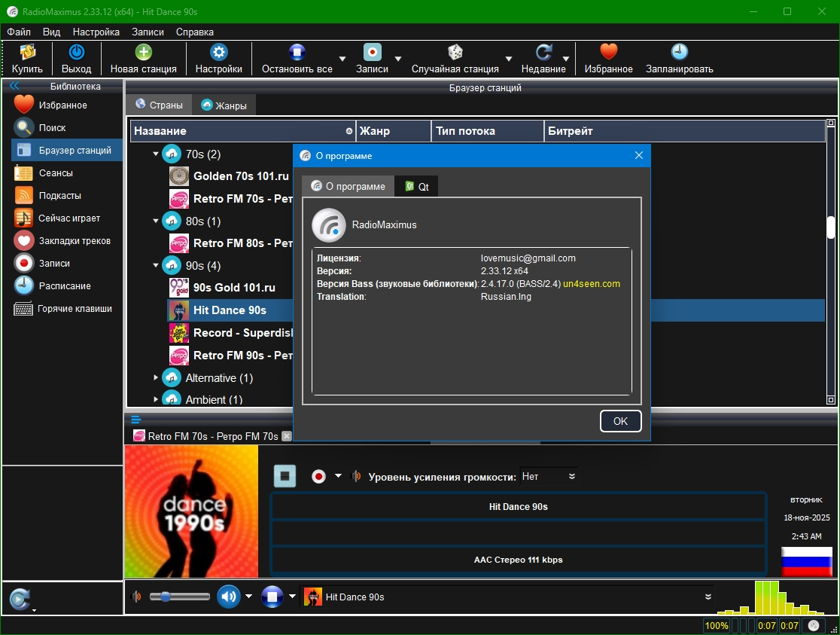Expand the station selector Hit Dance 90s chevron

(x=708, y=597)
